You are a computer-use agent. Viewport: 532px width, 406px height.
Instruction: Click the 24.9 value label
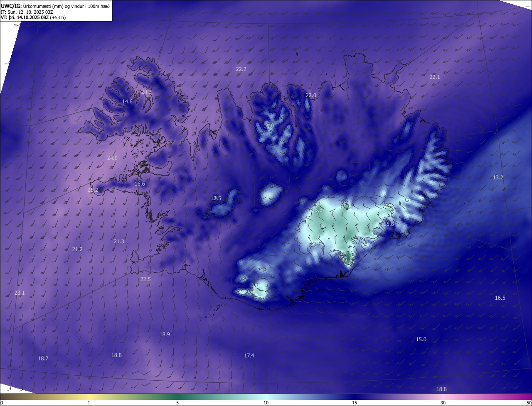112,158
